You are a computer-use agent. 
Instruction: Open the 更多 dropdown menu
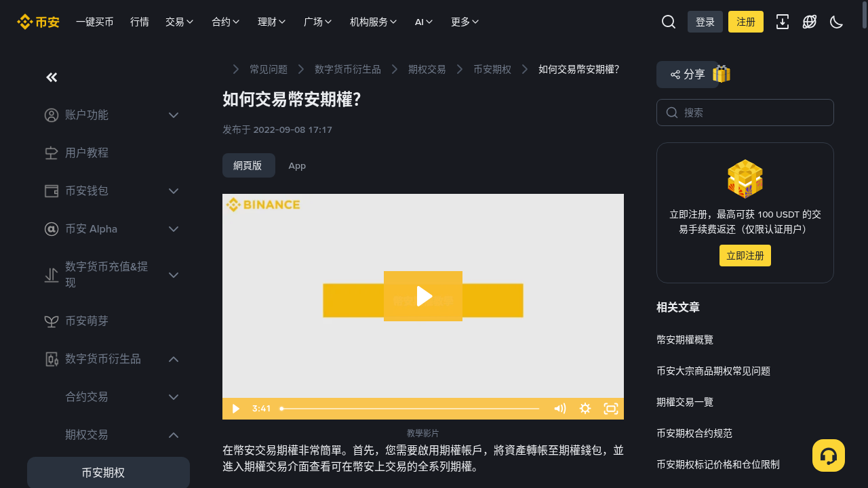465,22
